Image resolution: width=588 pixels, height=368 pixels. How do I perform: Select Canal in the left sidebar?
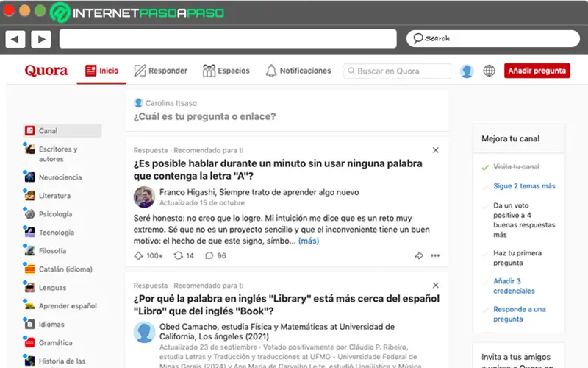pos(62,131)
